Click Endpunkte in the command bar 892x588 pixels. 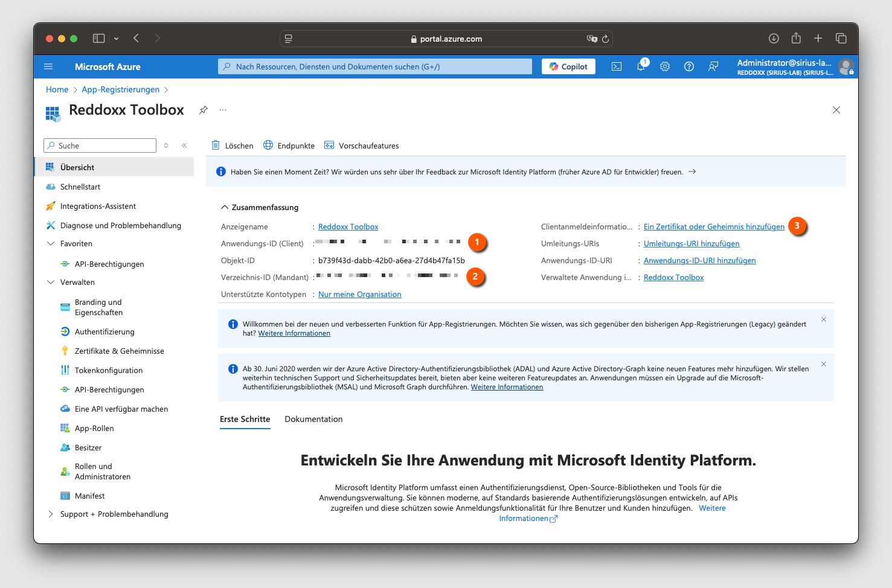pos(289,145)
